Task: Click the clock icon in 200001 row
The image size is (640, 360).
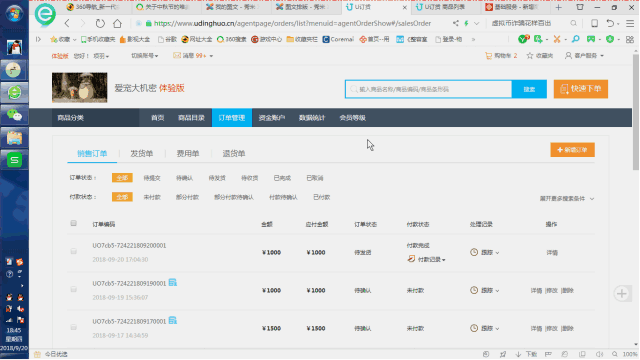Action: coord(474,252)
